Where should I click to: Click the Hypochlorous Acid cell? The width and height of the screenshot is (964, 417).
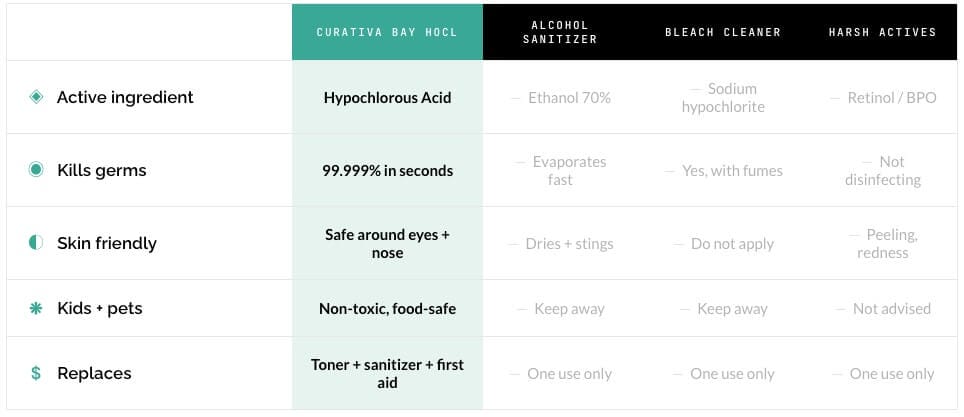(x=387, y=98)
